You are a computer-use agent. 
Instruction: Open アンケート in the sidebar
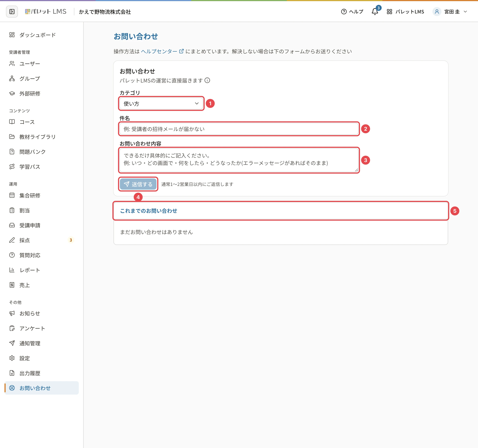coord(42,328)
